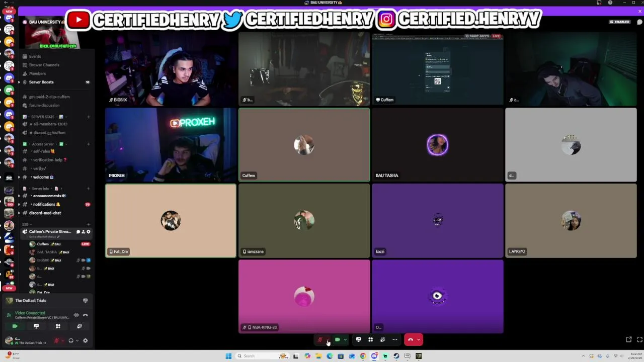This screenshot has height=362, width=644.
Task: Focus PROXEH video tile
Action: tap(171, 145)
